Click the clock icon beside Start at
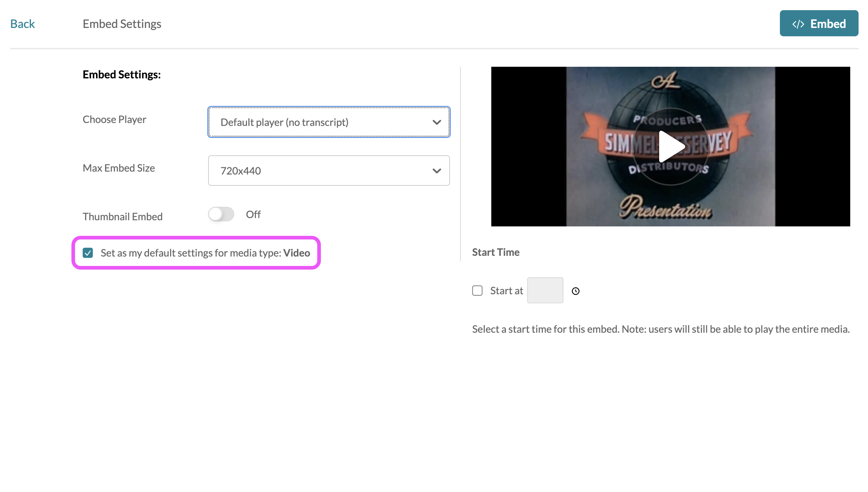Image resolution: width=868 pixels, height=492 pixels. click(575, 291)
